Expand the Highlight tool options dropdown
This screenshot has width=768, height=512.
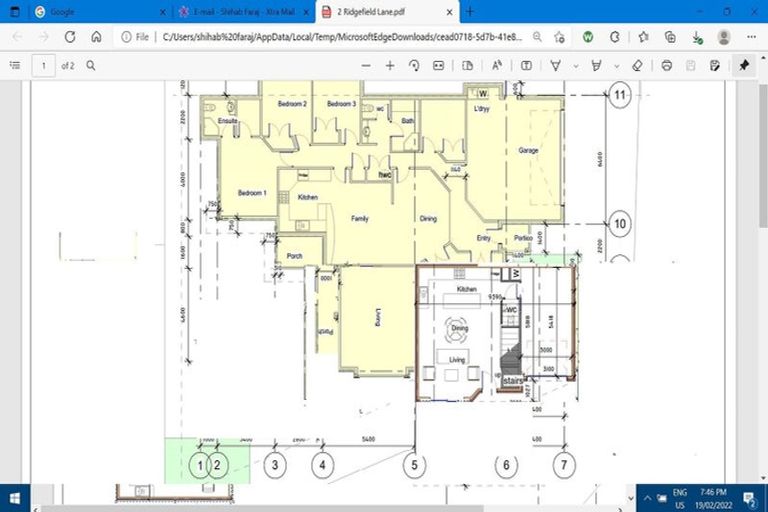pos(616,65)
